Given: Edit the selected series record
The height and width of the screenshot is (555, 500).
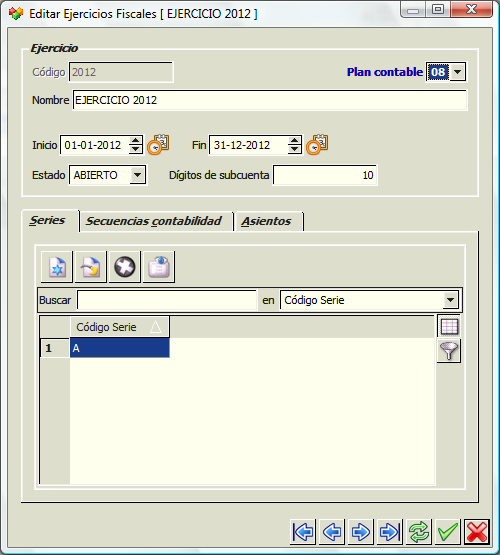Looking at the screenshot, I should coord(91,267).
